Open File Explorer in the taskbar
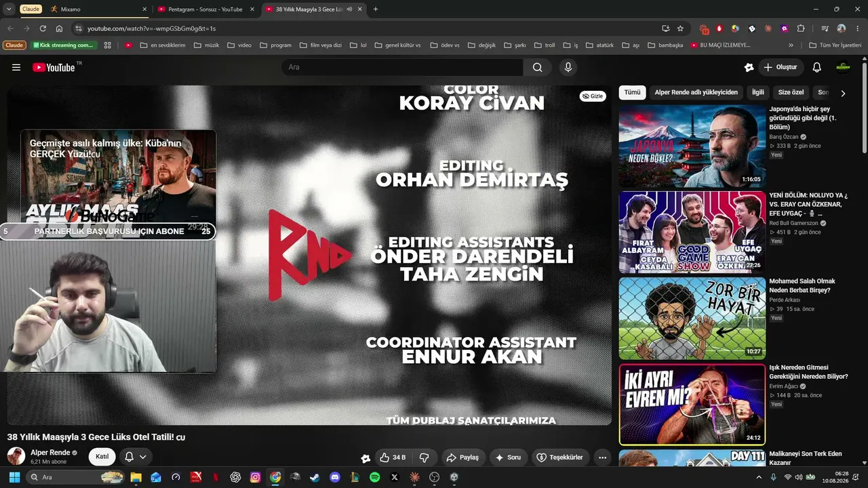The image size is (868, 488). point(136,477)
